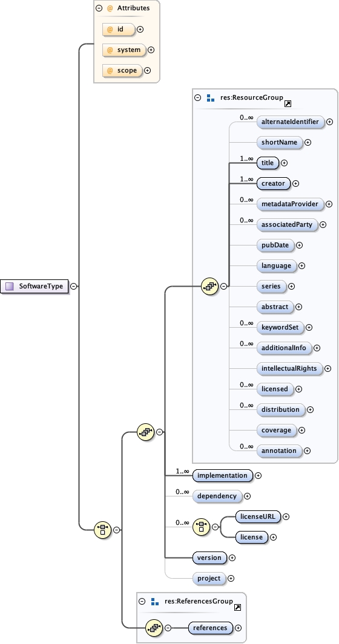Select the title element node
The height and width of the screenshot is (644, 339).
pos(268,163)
